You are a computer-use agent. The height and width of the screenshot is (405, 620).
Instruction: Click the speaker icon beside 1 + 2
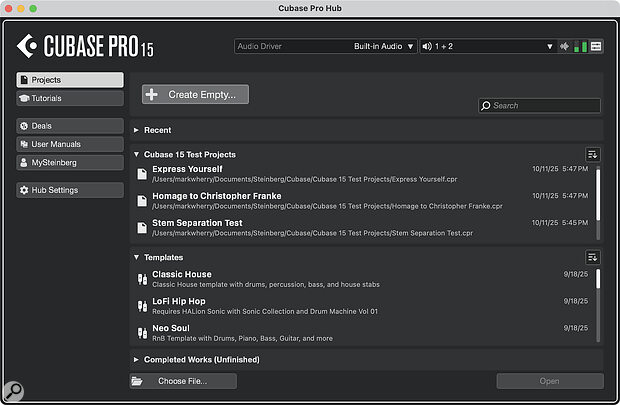427,46
